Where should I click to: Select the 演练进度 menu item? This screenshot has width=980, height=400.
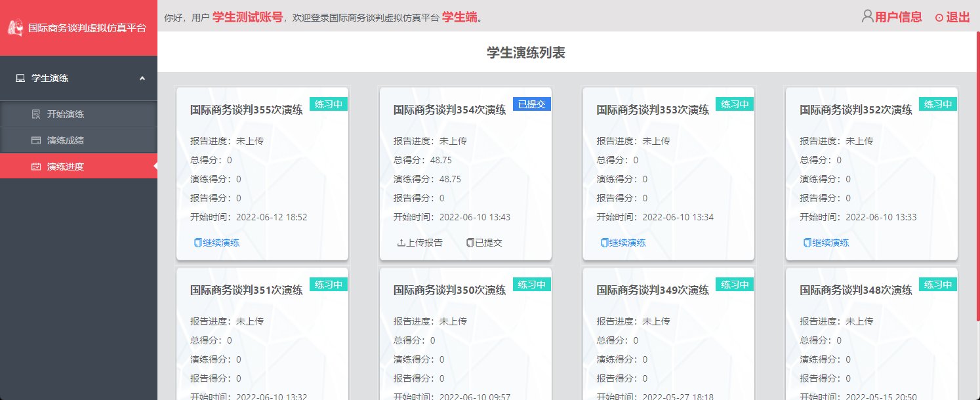(x=79, y=166)
